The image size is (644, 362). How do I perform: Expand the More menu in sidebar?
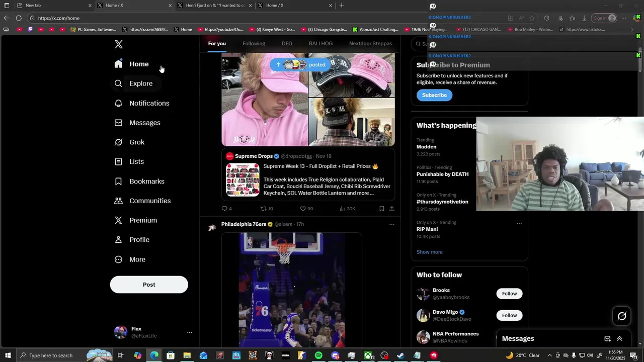pos(130,259)
